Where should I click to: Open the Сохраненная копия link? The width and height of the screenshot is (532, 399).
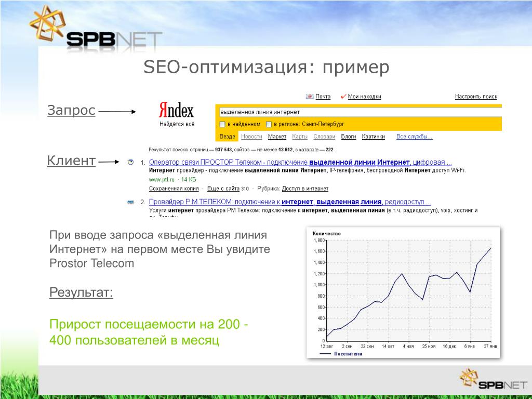pos(174,188)
